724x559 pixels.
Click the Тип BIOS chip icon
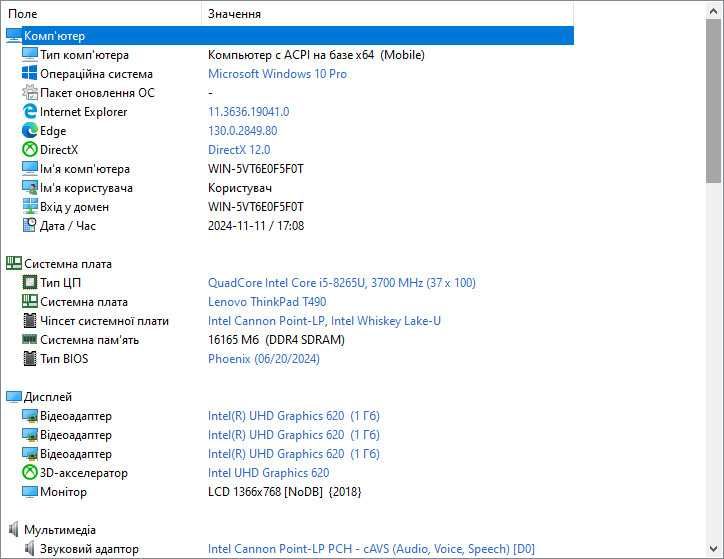(30, 358)
